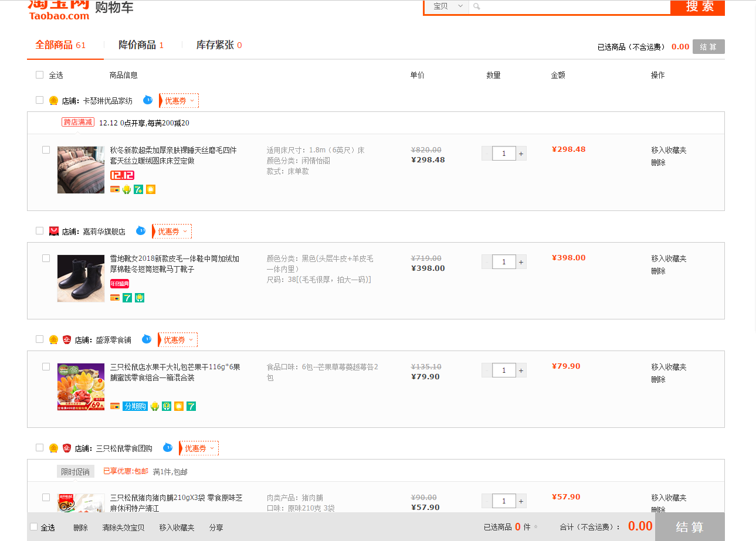This screenshot has width=756, height=541.
Task: Click the search magnifier icon in the search box
Action: point(477,6)
